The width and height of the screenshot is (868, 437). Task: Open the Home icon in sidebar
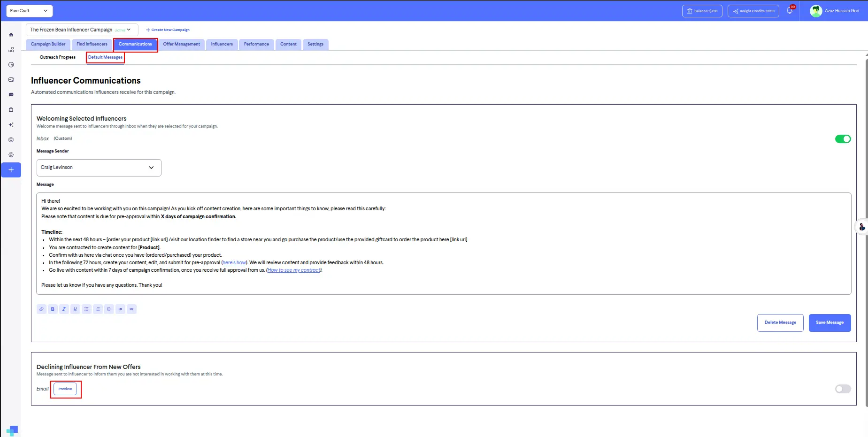click(11, 35)
